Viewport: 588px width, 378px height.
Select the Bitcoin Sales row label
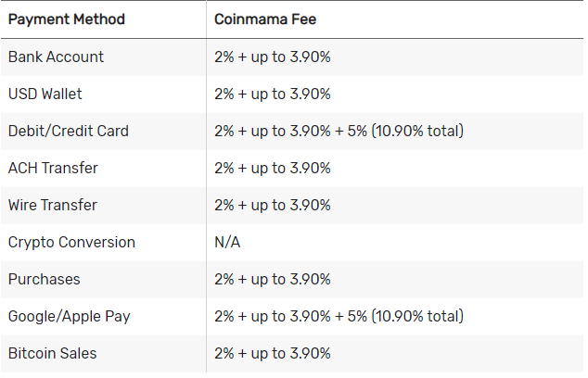click(x=53, y=354)
